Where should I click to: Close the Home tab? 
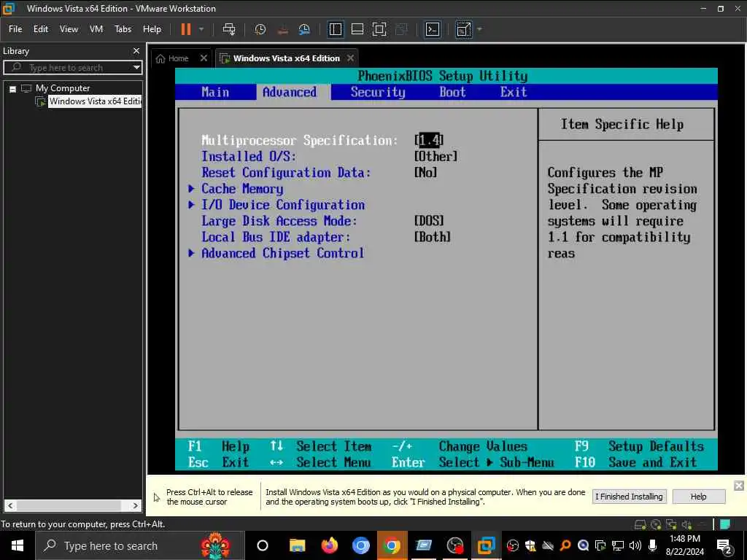pos(204,58)
